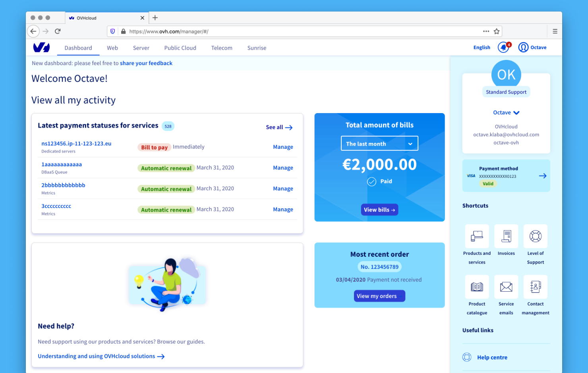Image resolution: width=588 pixels, height=373 pixels.
Task: Click the Octave user avatar icon
Action: (x=523, y=47)
